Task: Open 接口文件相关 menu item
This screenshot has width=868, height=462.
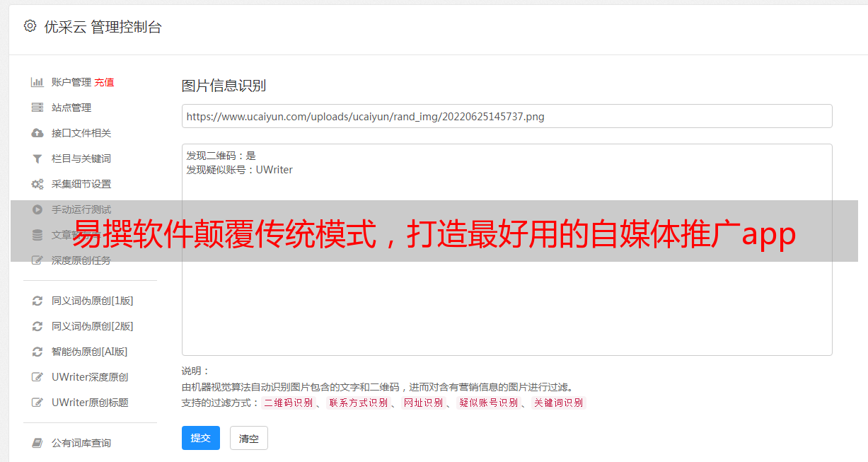Action: [81, 133]
